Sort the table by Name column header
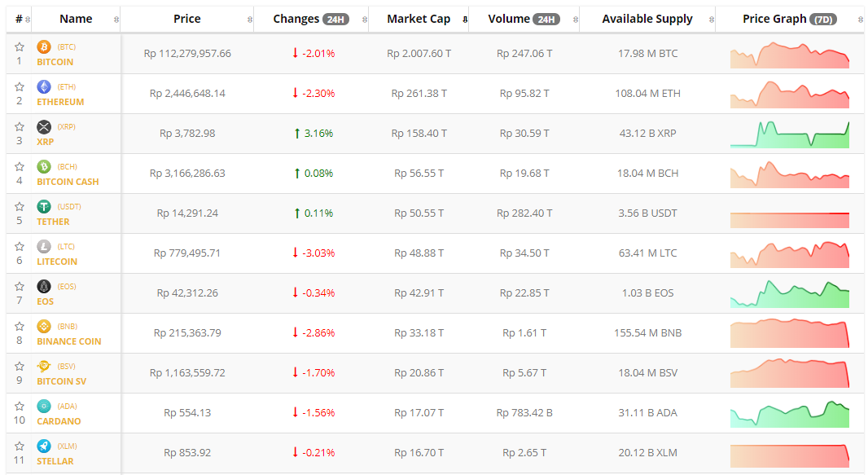Viewport: 868px width, 475px height. [76, 19]
